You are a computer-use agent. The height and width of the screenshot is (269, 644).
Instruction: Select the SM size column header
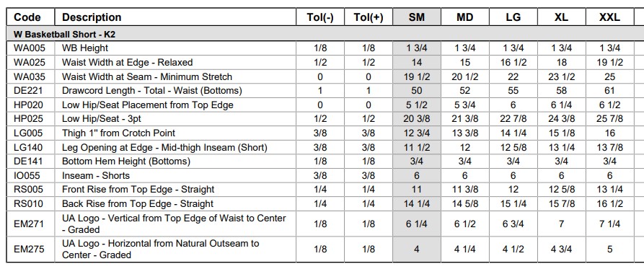point(416,17)
